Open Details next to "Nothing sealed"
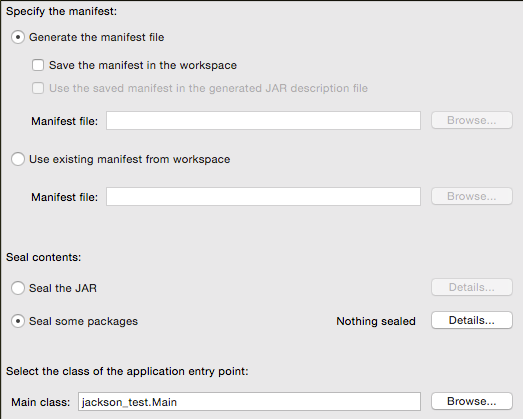 pyautogui.click(x=472, y=320)
